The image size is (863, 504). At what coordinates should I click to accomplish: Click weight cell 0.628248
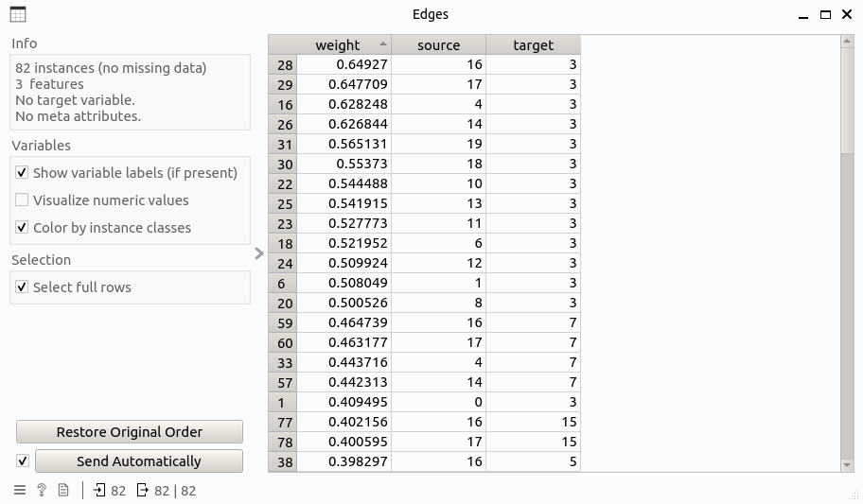[344, 105]
